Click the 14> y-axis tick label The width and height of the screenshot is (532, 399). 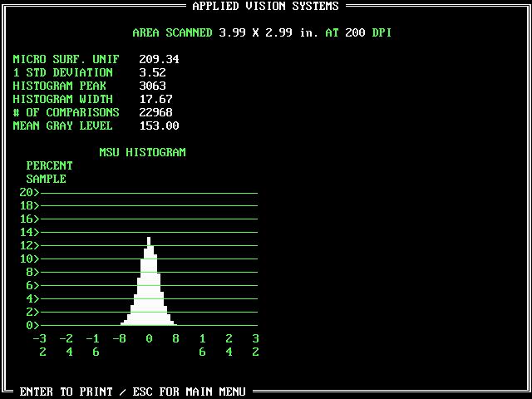pos(29,232)
